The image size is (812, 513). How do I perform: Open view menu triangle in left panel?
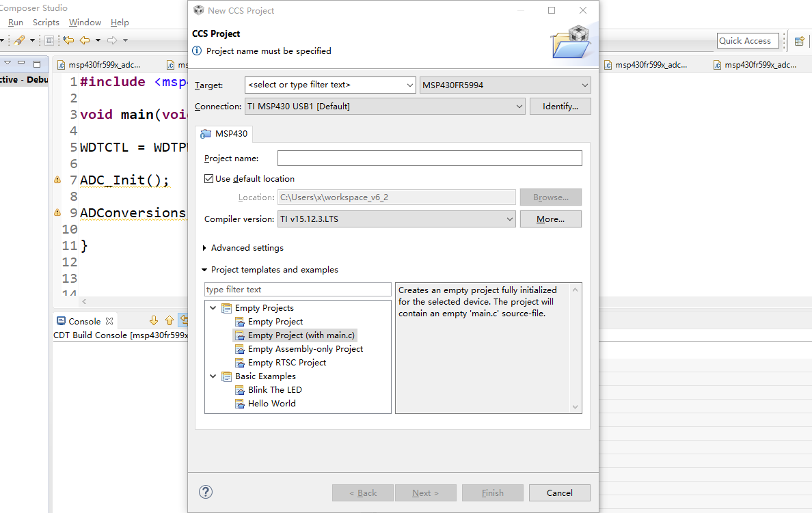pos(8,63)
